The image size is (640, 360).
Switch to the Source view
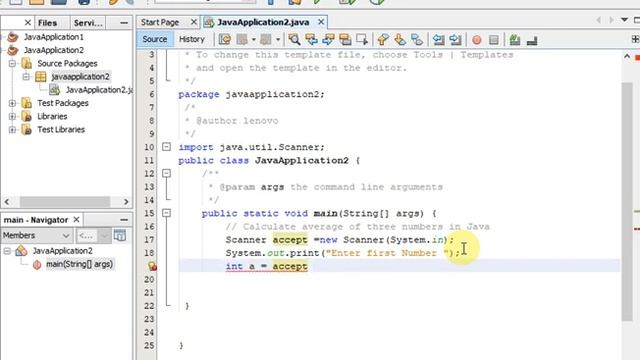pos(155,40)
